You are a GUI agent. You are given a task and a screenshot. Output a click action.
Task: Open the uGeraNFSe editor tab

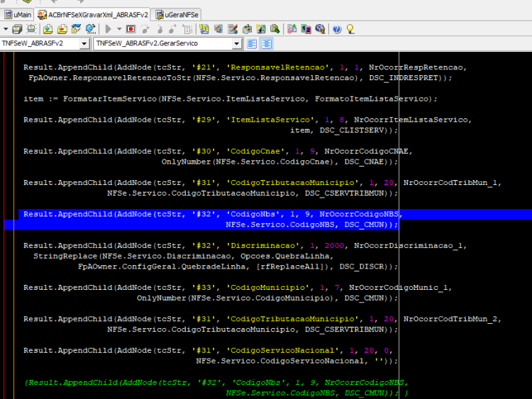pos(177,15)
